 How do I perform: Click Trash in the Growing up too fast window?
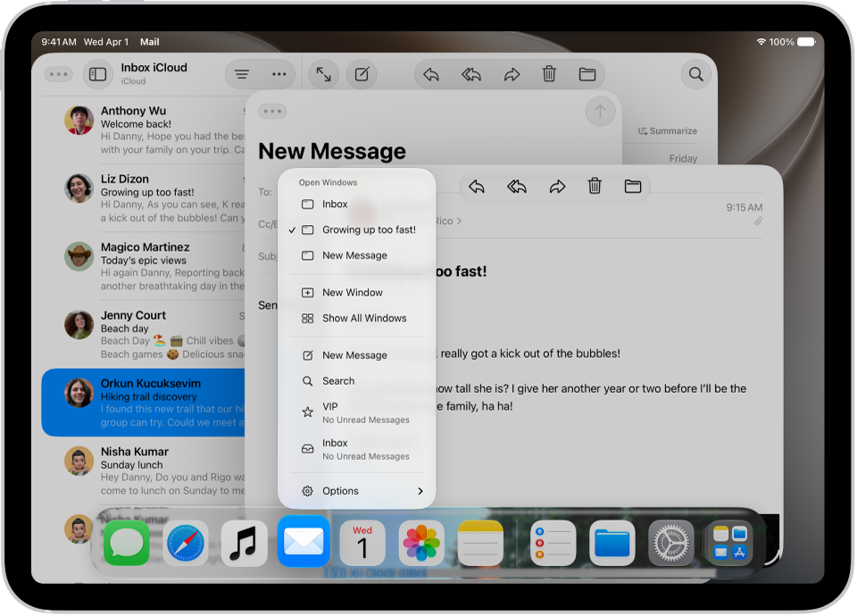(595, 187)
